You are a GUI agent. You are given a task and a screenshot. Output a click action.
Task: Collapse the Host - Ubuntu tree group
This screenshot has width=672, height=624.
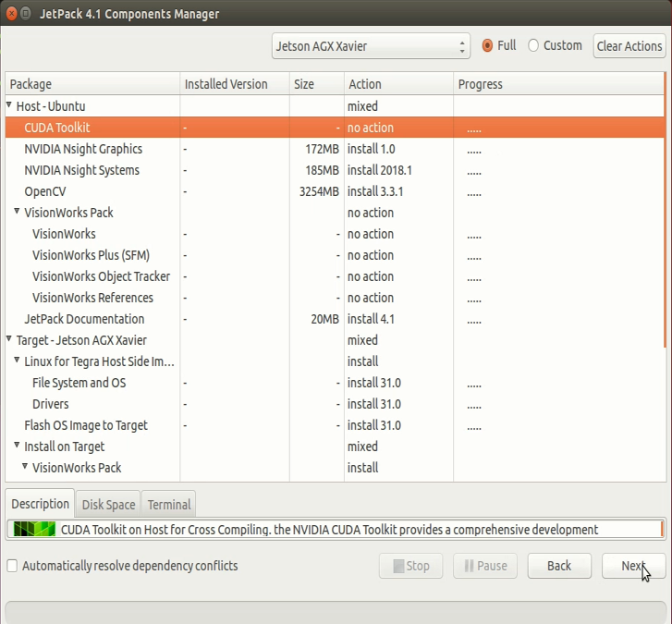point(9,106)
